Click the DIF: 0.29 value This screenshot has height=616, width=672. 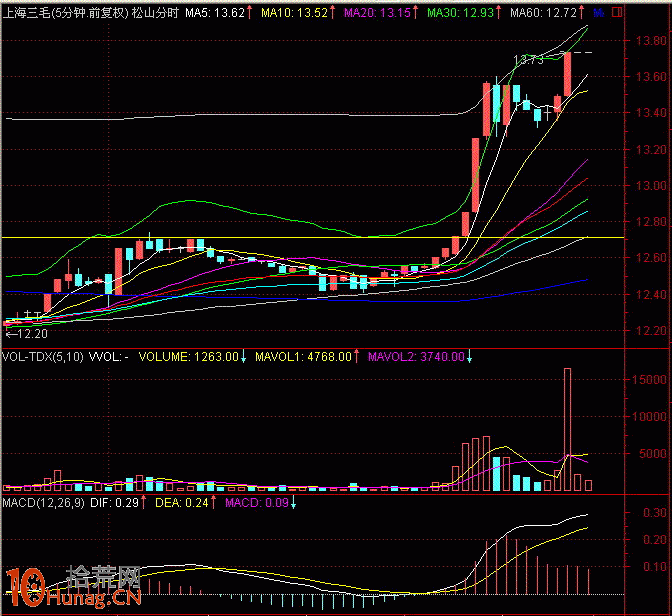coord(114,503)
